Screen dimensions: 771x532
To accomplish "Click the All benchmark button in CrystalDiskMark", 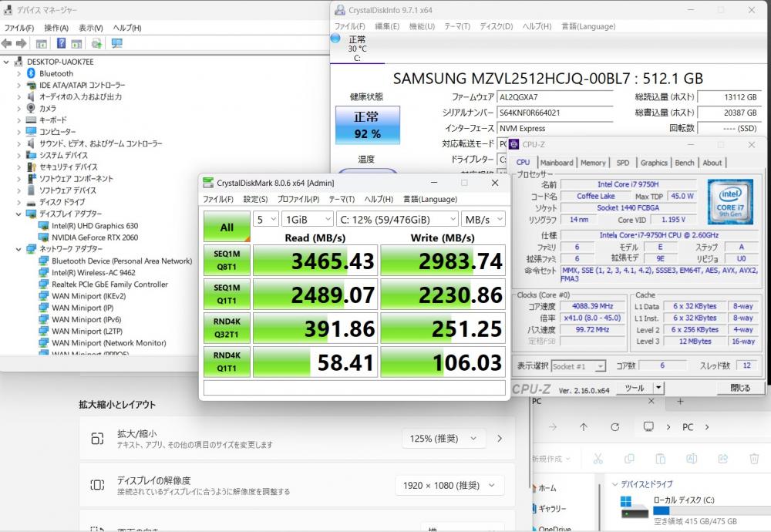I will (227, 227).
